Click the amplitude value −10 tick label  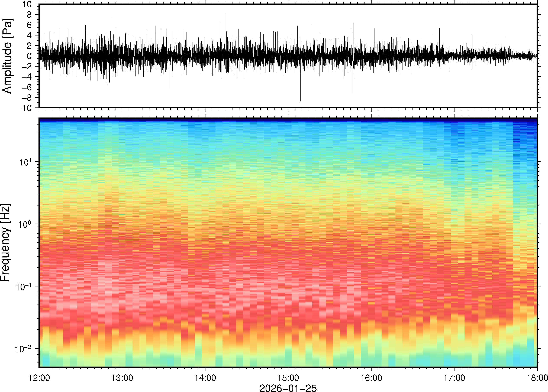pos(24,108)
